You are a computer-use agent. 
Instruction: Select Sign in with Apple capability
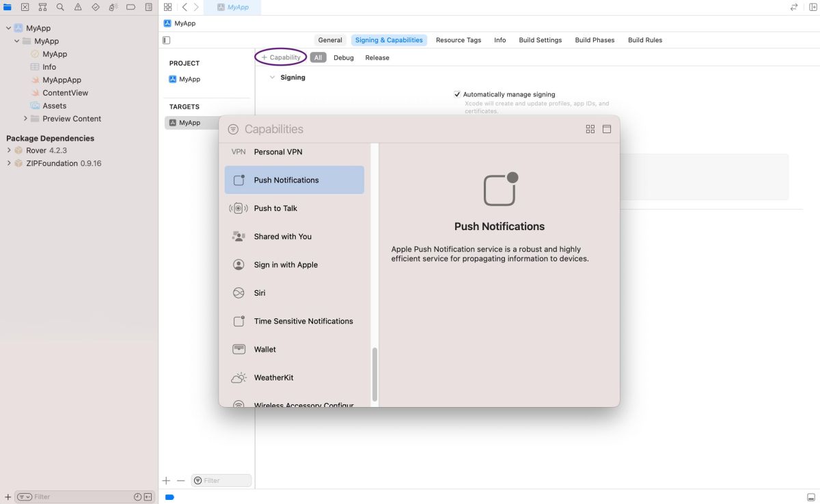coord(295,265)
